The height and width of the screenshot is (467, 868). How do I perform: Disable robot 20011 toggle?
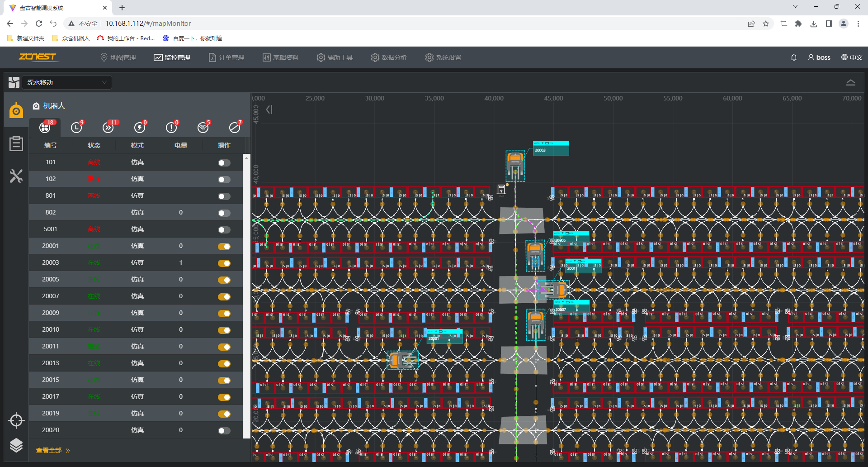224,347
